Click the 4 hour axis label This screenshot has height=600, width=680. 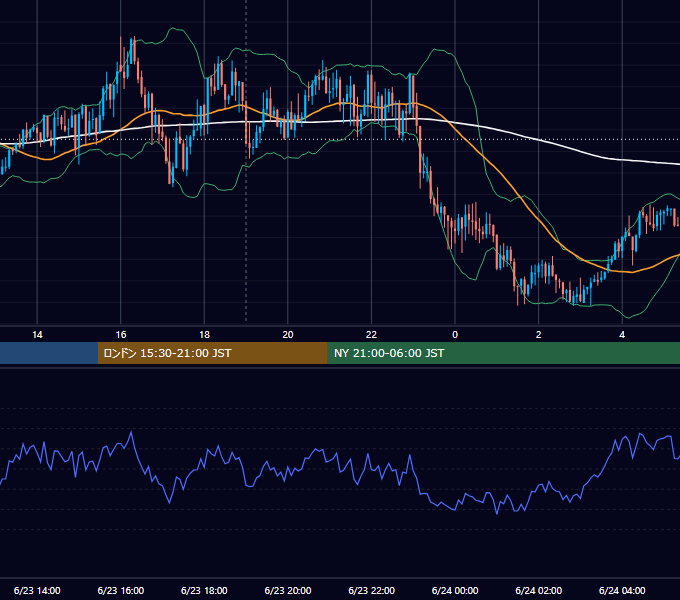pyautogui.click(x=622, y=335)
